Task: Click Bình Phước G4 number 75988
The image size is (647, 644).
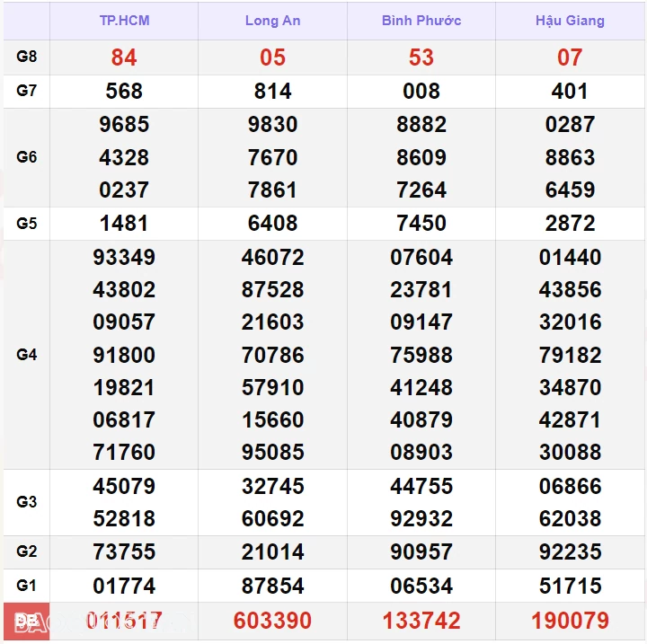Action: tap(421, 355)
